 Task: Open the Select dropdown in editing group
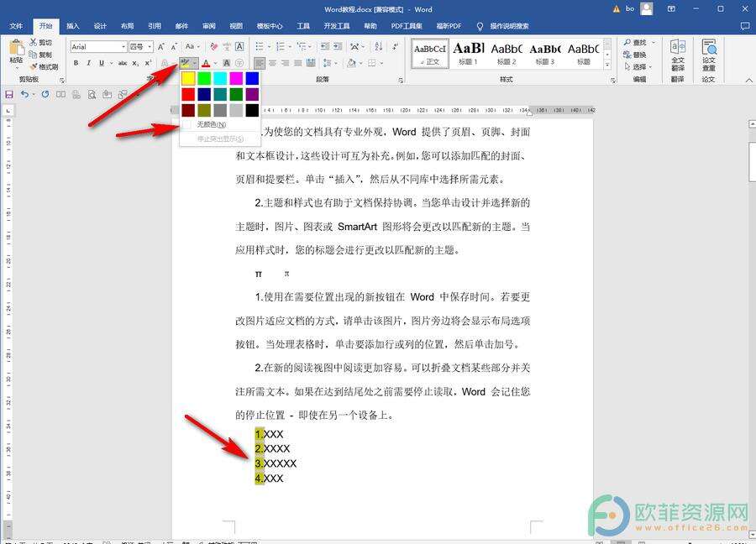(638, 66)
